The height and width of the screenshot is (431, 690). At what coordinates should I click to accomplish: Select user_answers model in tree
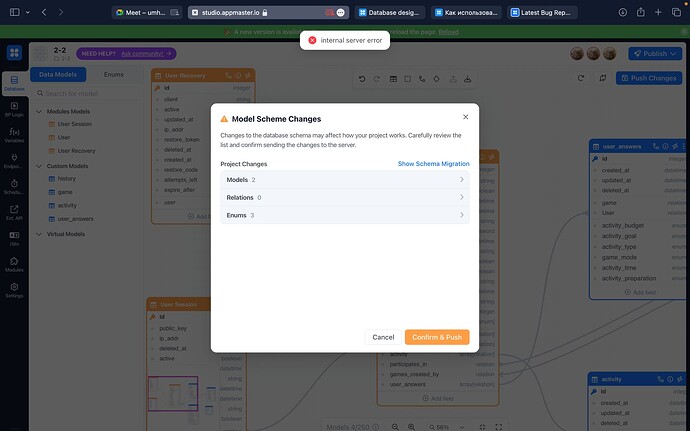click(x=75, y=219)
